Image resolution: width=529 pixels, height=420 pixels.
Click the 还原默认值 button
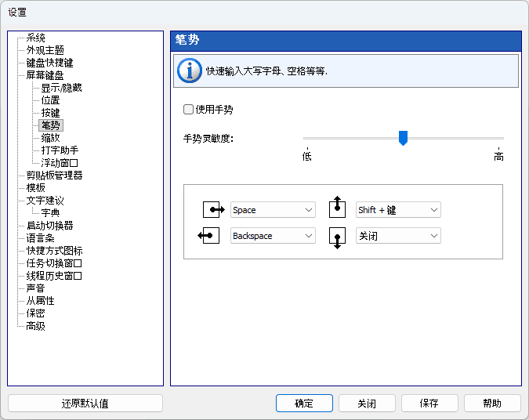pos(85,403)
